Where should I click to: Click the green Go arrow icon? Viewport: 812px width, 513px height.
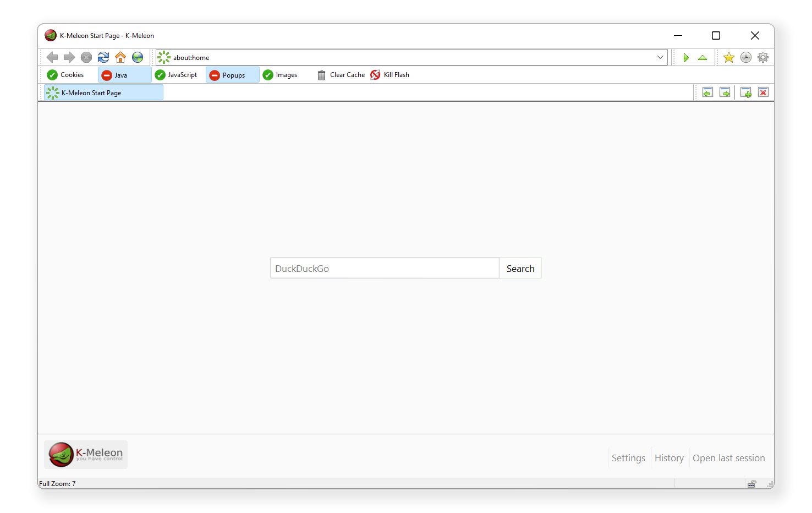tap(686, 57)
